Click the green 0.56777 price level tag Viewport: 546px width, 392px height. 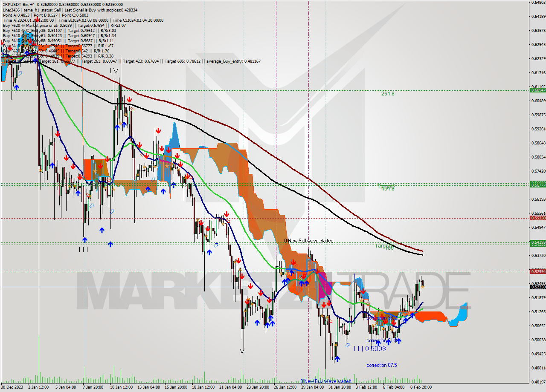[x=537, y=185]
